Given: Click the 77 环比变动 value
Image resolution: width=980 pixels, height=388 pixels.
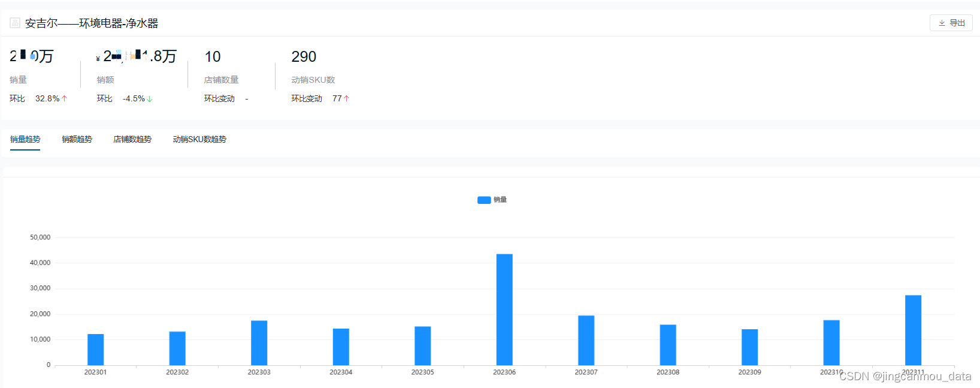Looking at the screenshot, I should click(337, 98).
